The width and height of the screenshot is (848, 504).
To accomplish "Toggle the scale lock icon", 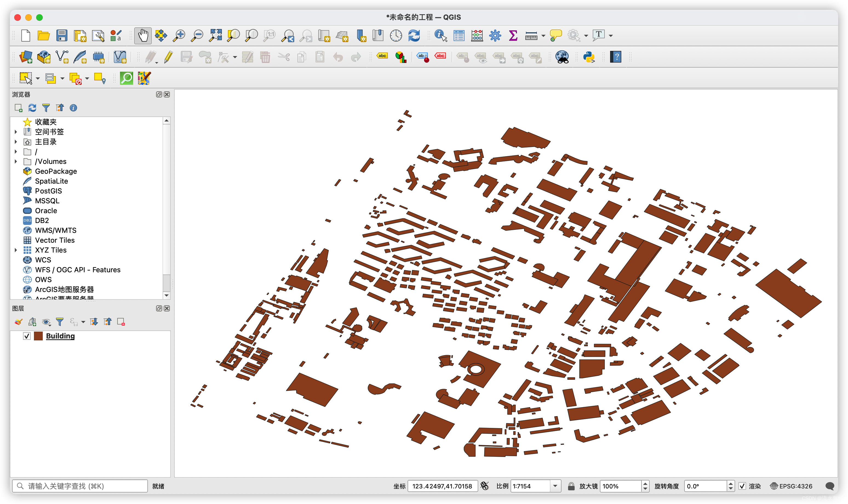I will tap(571, 486).
